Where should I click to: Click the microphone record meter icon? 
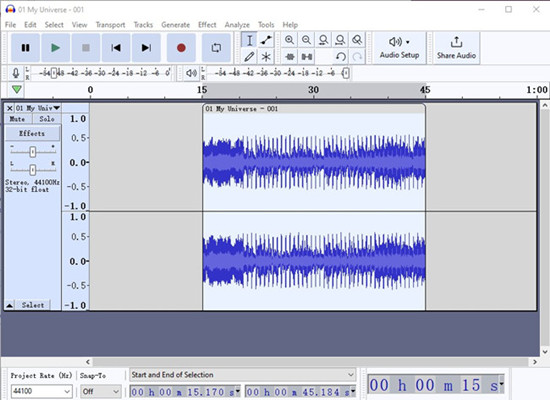(x=16, y=73)
